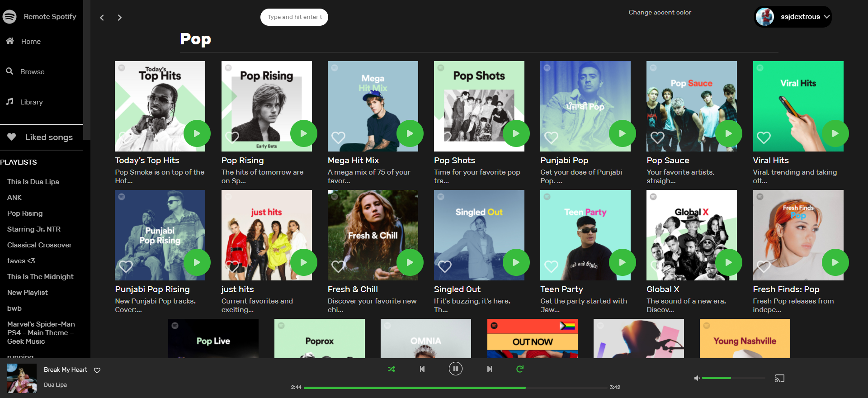Play Pop Rising playlist
This screenshot has width=868, height=398.
[x=304, y=133]
